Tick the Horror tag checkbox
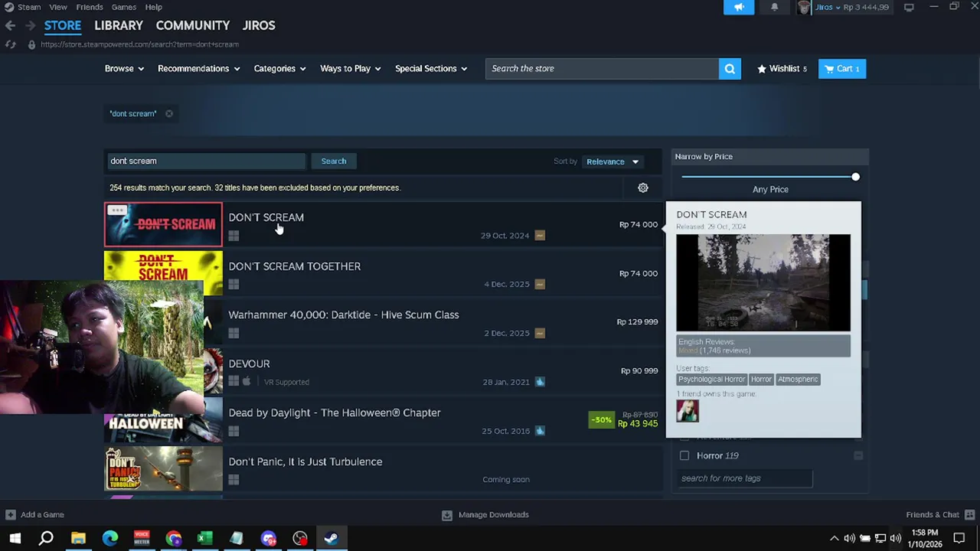 (x=684, y=455)
